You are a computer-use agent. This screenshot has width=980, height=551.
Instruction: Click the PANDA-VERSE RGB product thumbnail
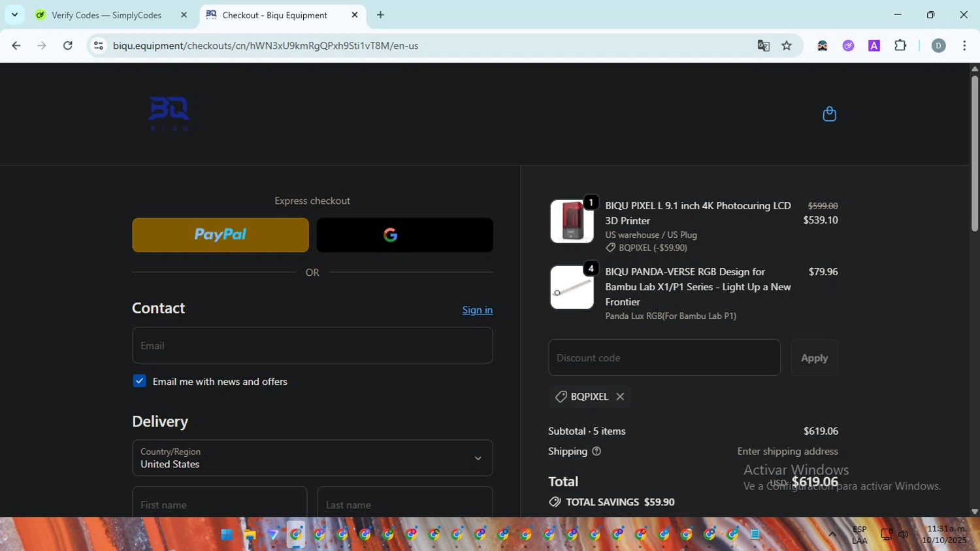pos(572,288)
